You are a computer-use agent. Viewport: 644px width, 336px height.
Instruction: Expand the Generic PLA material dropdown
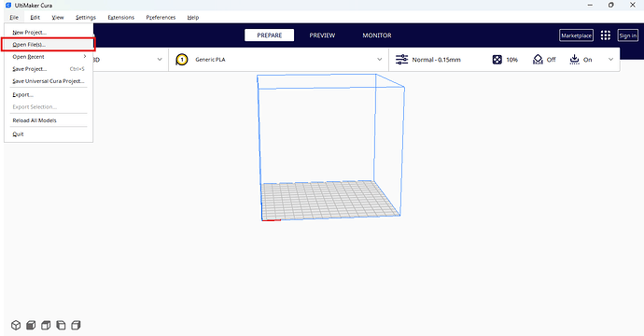coord(380,60)
